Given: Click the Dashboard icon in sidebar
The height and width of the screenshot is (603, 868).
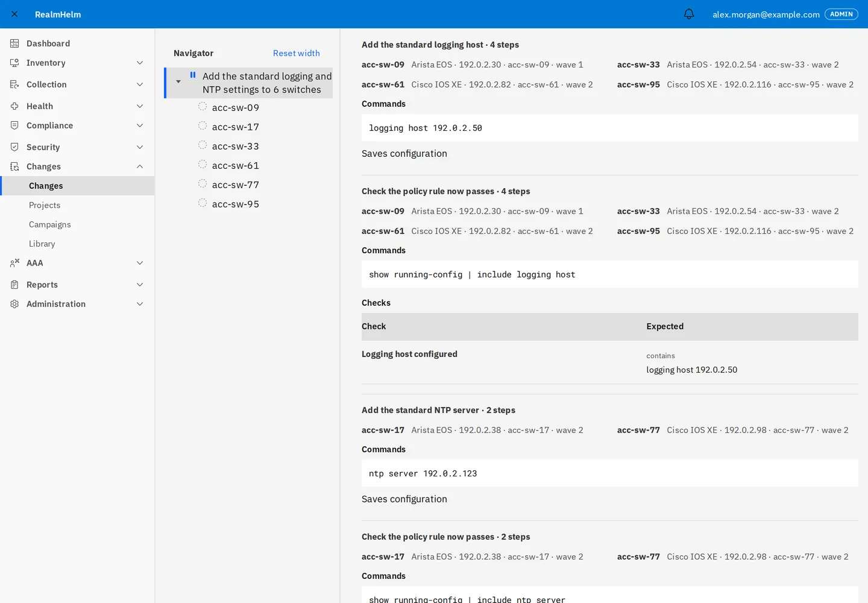Looking at the screenshot, I should (14, 43).
